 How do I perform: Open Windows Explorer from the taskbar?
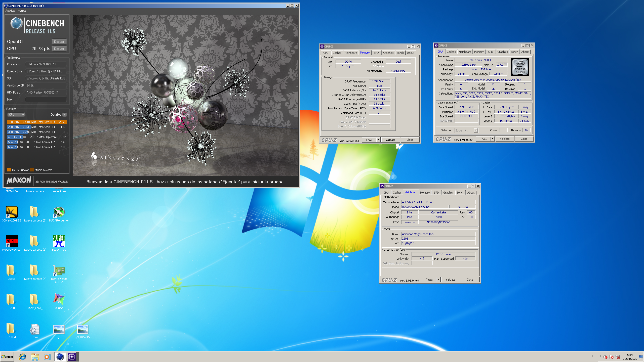(x=35, y=356)
